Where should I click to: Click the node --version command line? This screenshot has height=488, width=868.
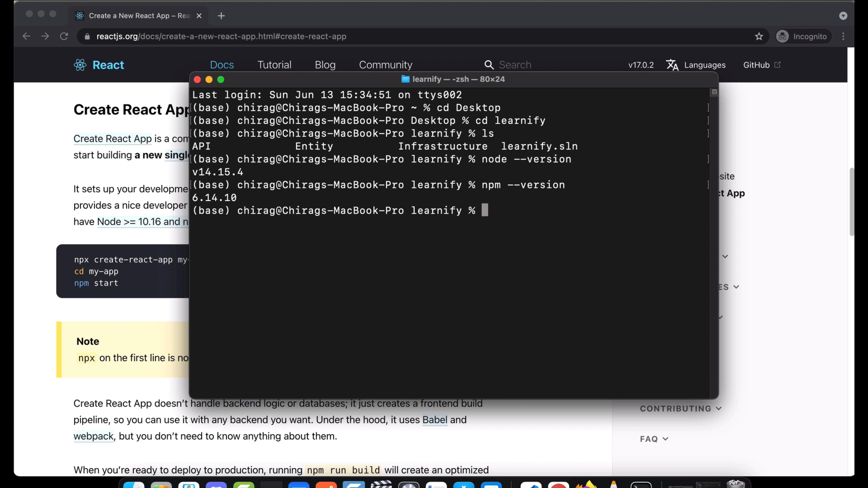click(382, 159)
